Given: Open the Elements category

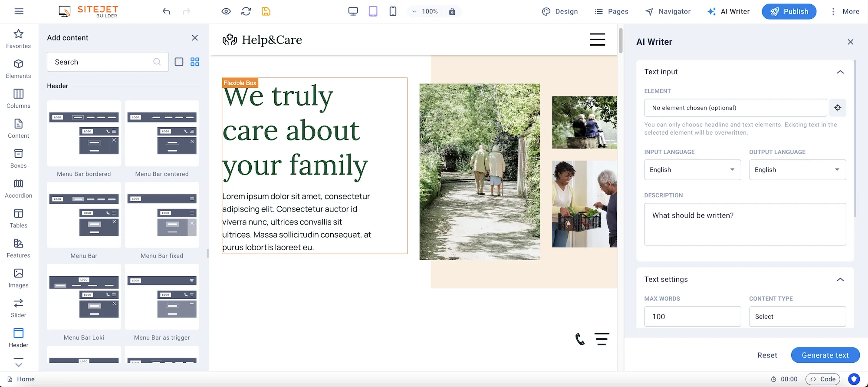Looking at the screenshot, I should [19, 69].
